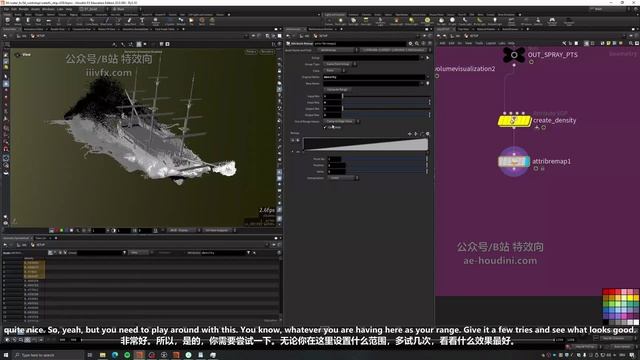
Task: Open the main File menu
Action: pyautogui.click(x=6, y=9)
